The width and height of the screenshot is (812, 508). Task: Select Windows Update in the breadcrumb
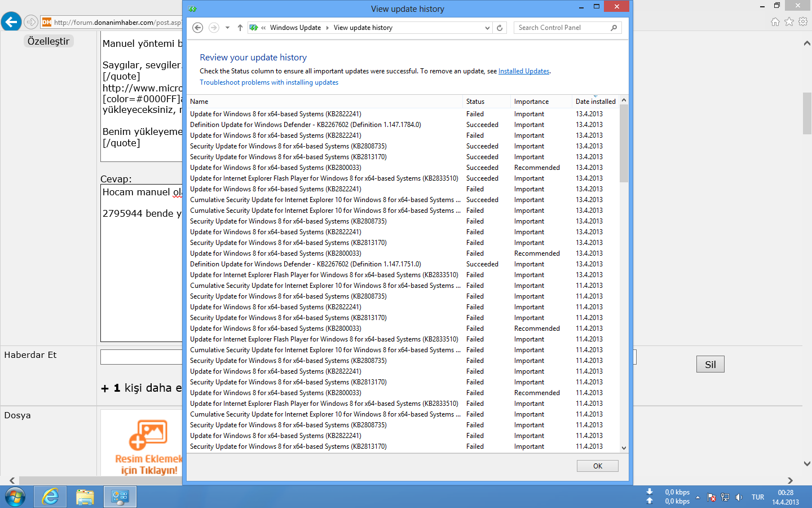295,28
